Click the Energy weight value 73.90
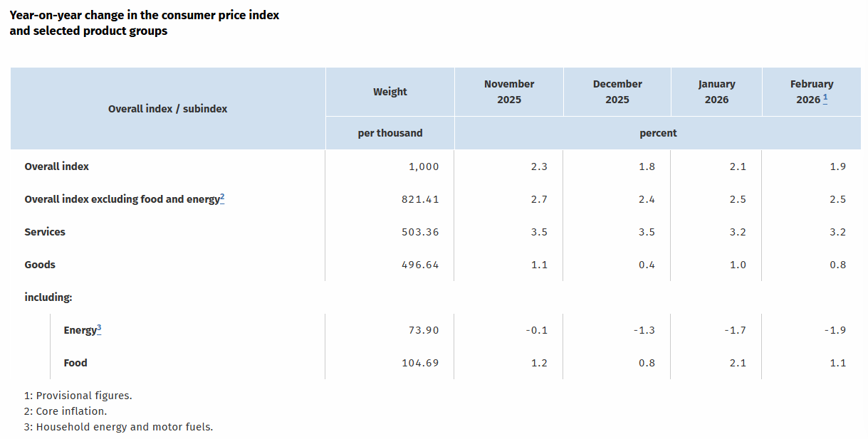 pos(424,330)
